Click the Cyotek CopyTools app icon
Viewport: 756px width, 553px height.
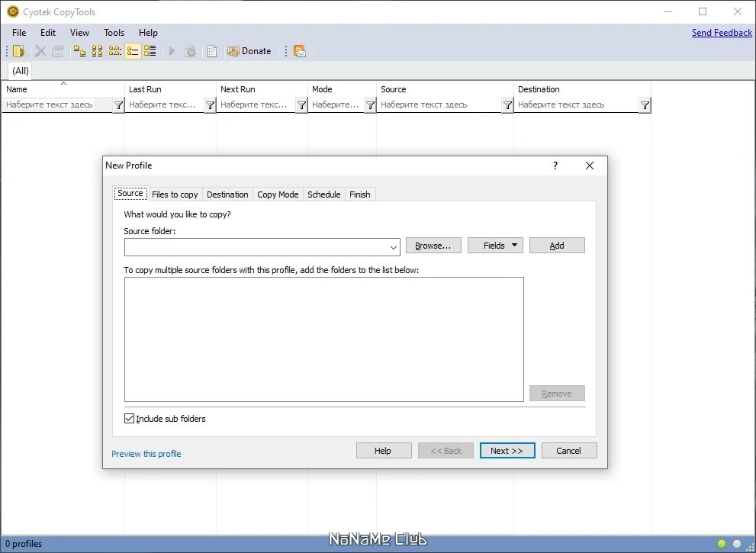tap(12, 11)
